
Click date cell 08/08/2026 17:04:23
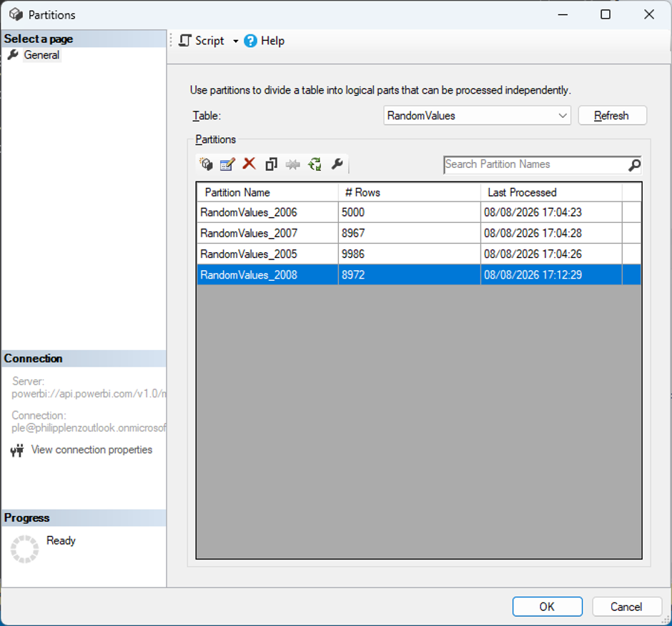tap(551, 212)
